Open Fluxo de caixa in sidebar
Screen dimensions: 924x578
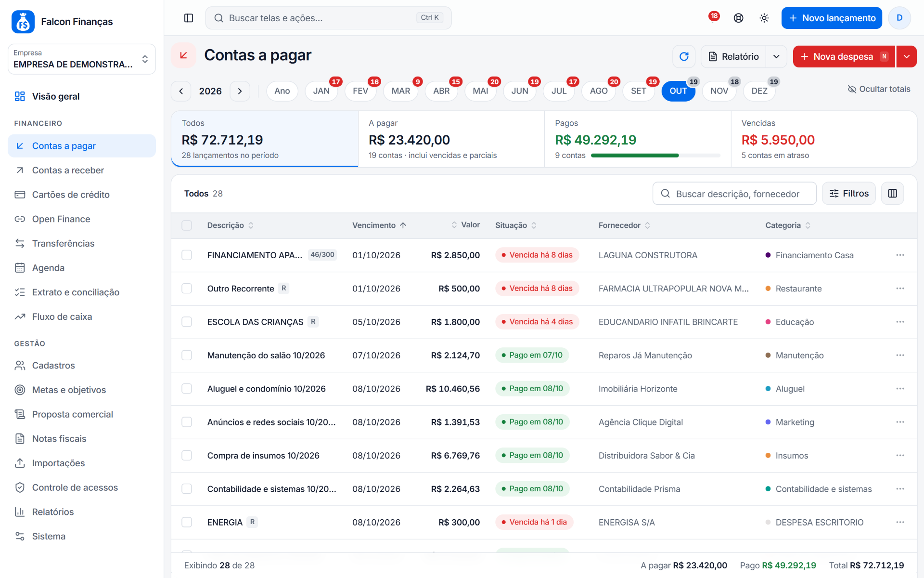click(82, 316)
